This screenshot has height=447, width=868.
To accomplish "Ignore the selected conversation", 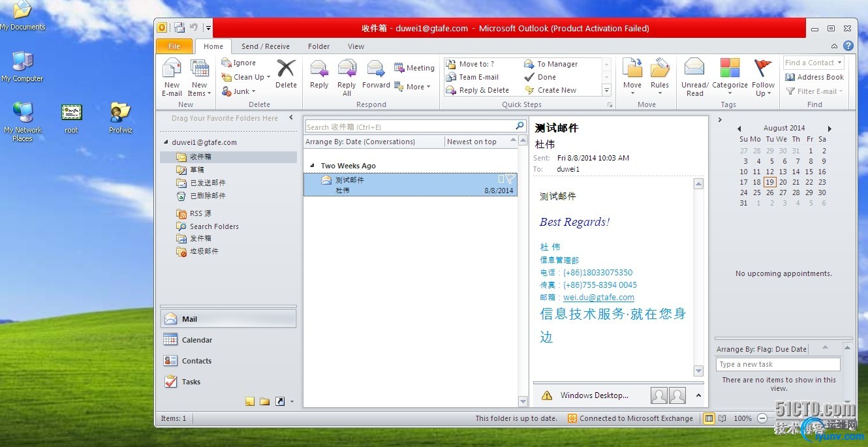I will [x=239, y=63].
